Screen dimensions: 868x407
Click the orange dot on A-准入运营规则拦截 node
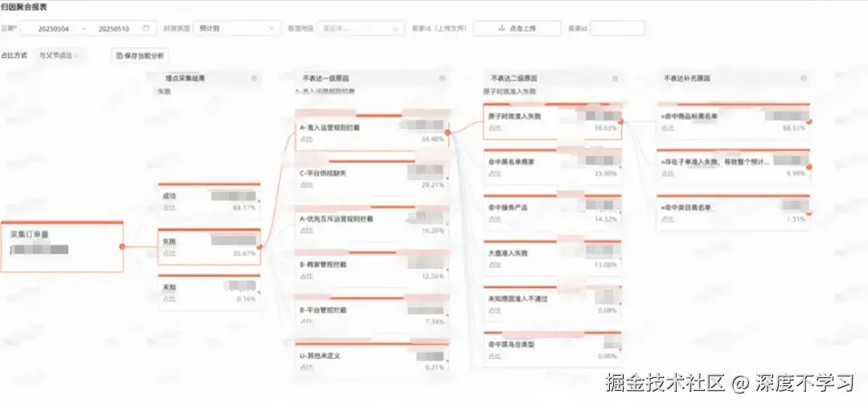click(448, 132)
